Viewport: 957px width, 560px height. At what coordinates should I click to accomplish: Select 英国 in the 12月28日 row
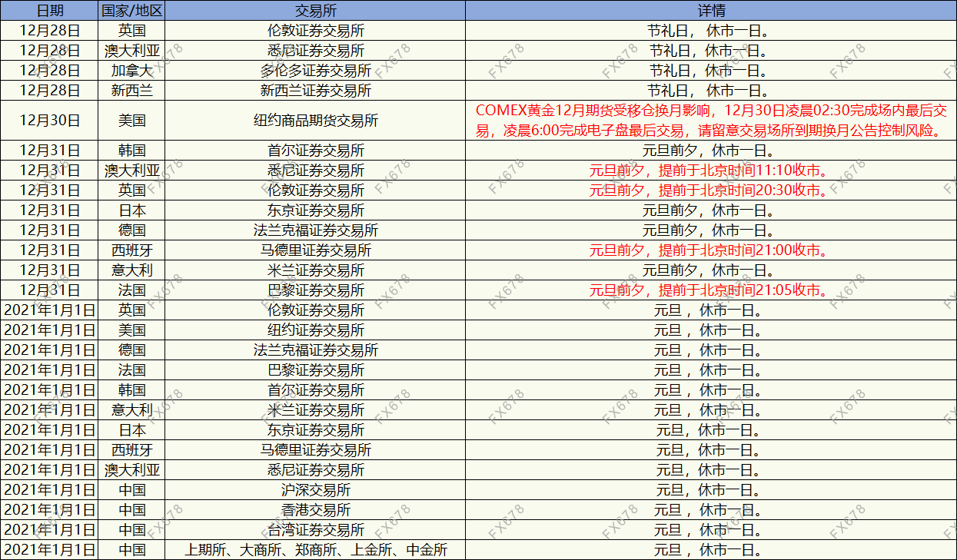pyautogui.click(x=131, y=31)
